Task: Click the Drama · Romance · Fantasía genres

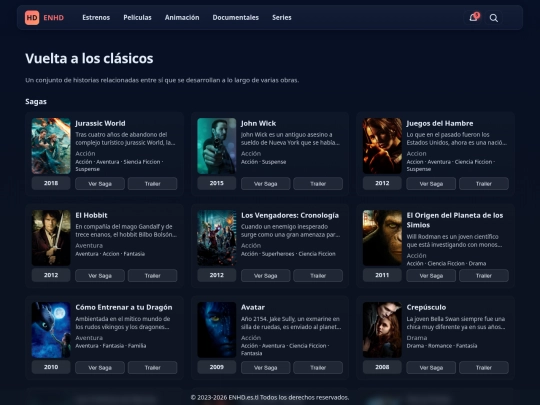Action: click(x=442, y=346)
